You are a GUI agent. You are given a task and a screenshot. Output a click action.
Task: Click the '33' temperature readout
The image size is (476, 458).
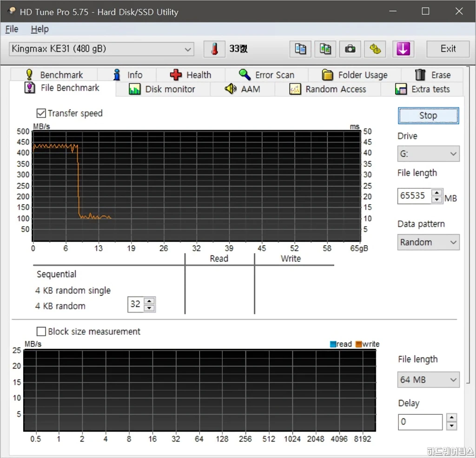(238, 48)
